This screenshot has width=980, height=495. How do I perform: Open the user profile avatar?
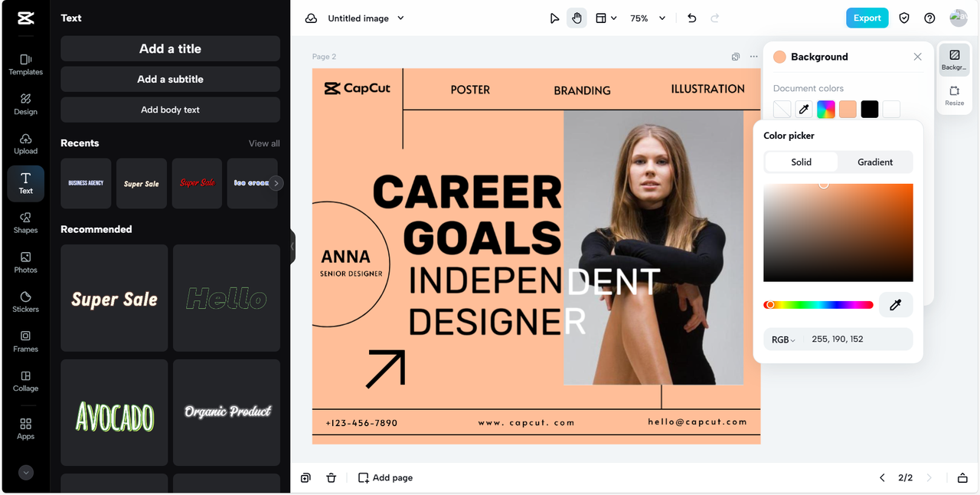pos(958,18)
